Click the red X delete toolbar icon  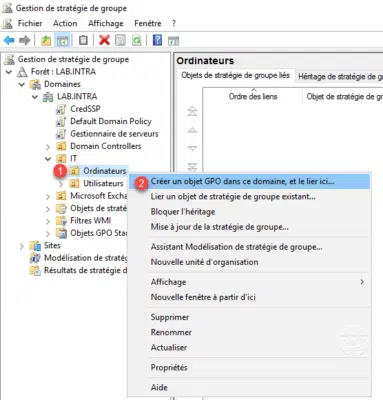click(104, 40)
